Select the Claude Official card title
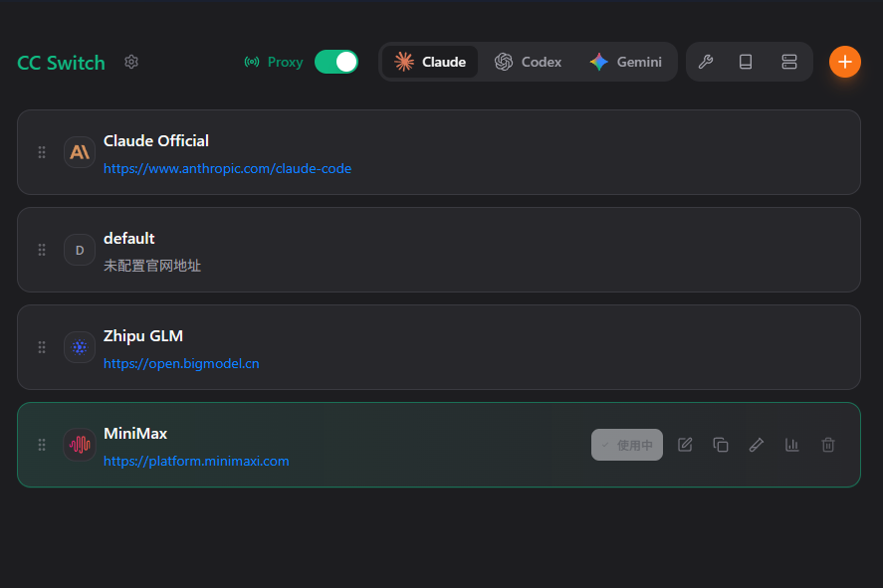Screen dimensions: 883x588 click(156, 140)
